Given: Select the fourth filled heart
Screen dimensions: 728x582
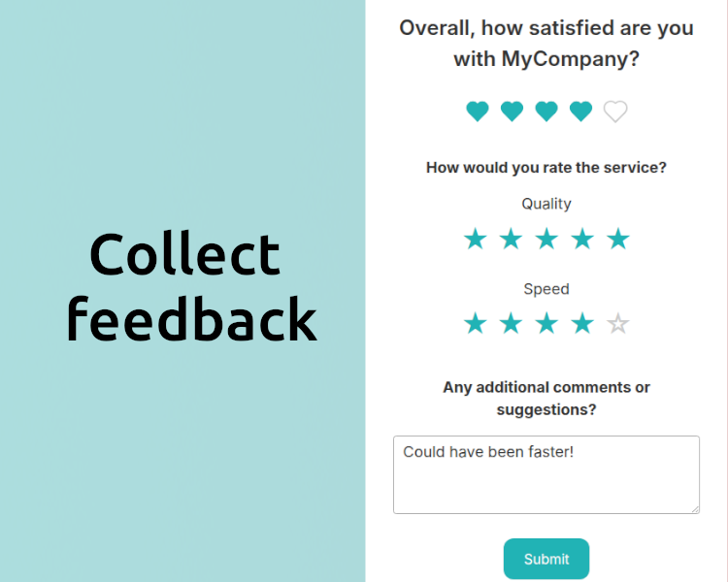Looking at the screenshot, I should point(580,112).
